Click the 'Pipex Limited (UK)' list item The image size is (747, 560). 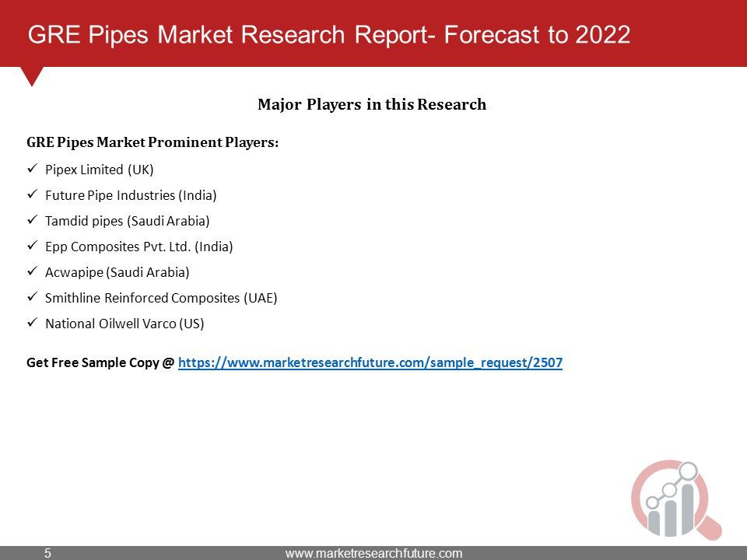(100, 170)
